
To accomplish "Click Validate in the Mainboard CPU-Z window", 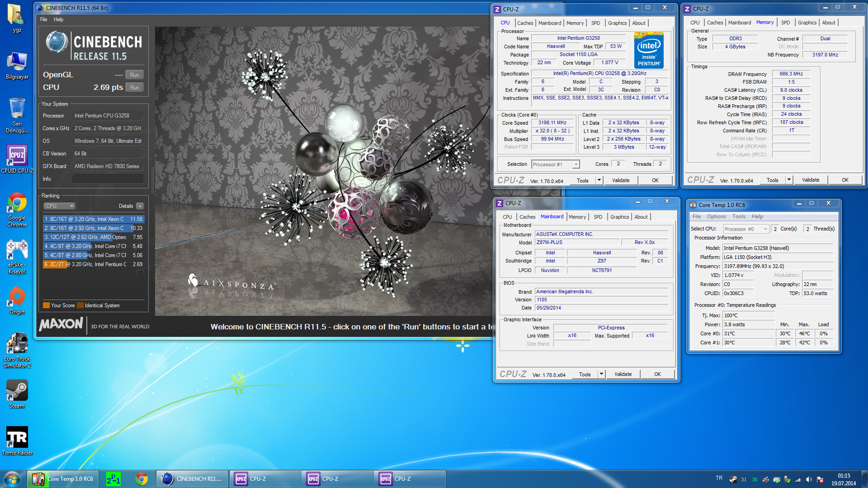I will tap(623, 374).
